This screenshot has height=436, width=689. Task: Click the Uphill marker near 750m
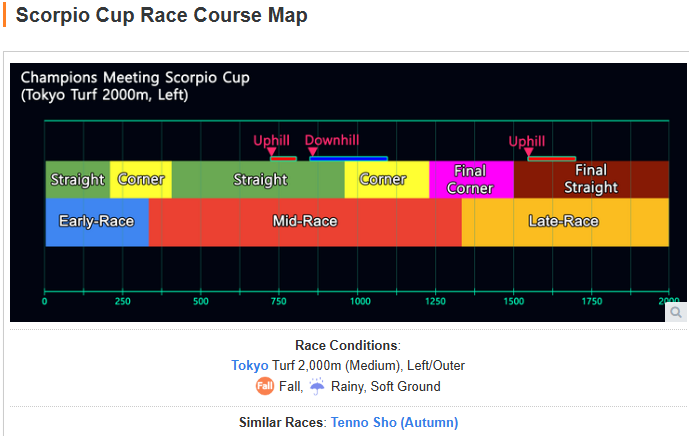coord(271,141)
